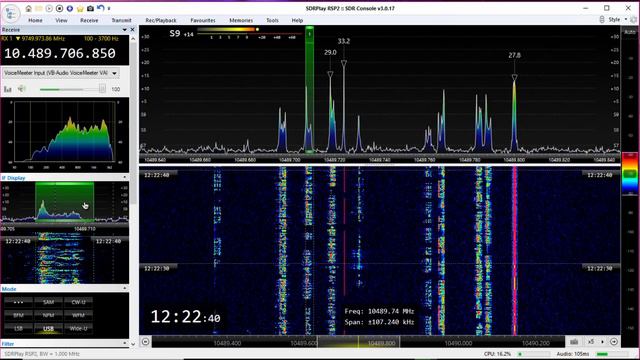640x360 pixels.
Task: Open the Tools ribbon tab
Action: pos(272,20)
